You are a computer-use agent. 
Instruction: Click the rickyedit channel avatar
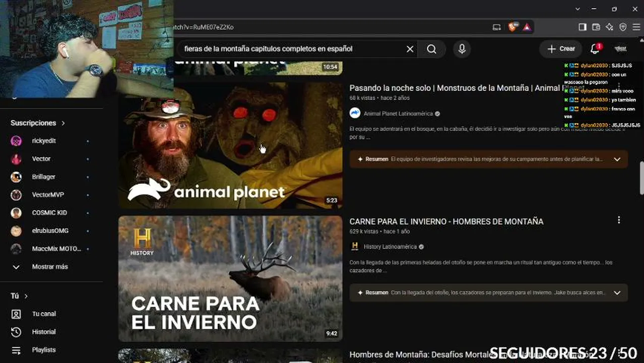(x=16, y=141)
